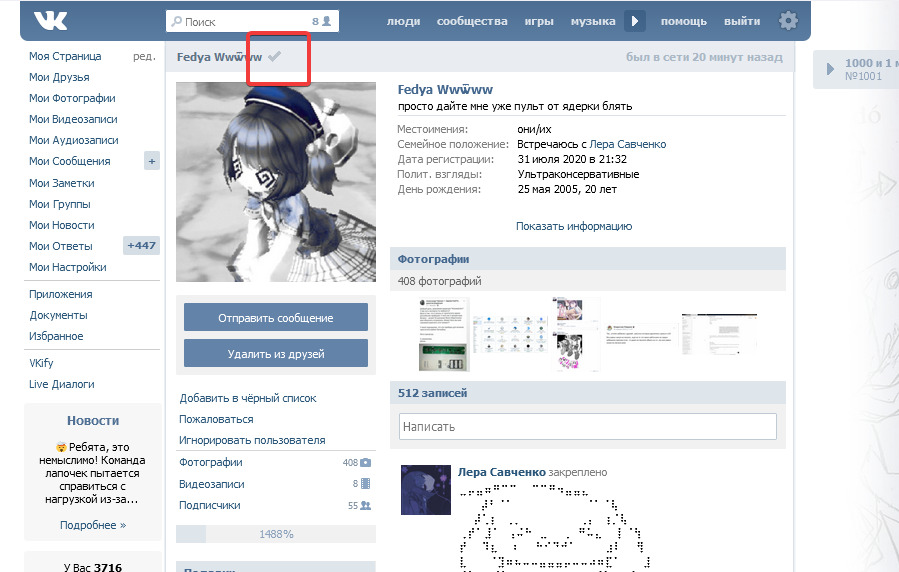Open first photo thumbnail with green display

(444, 334)
